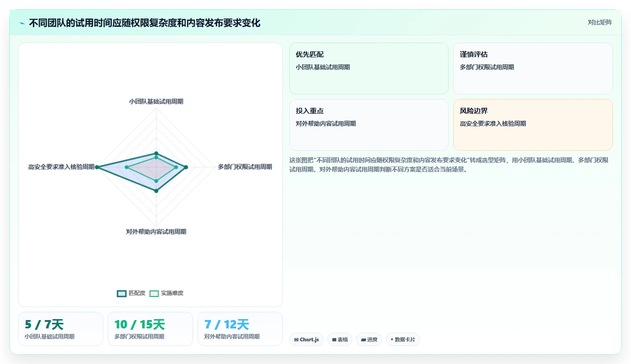Click the outer radar point at 高安全要求准入核验周期
The width and height of the screenshot is (631, 364).
point(97,167)
